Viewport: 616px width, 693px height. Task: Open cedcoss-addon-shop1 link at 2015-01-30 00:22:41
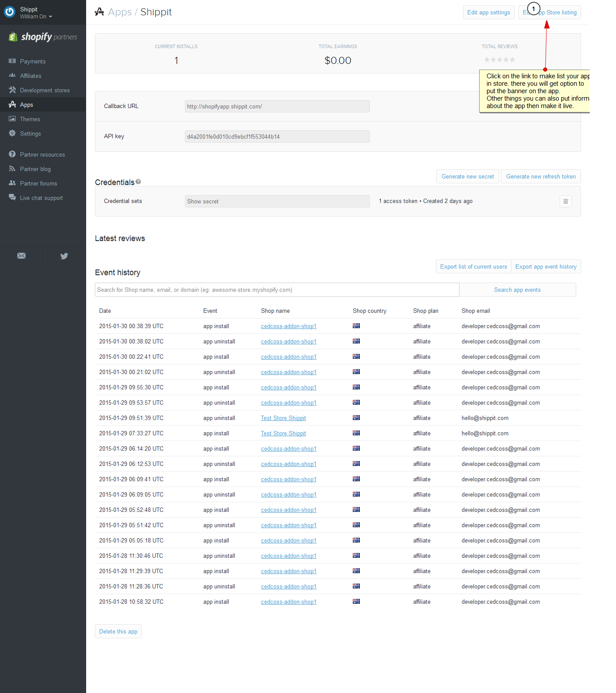pos(289,357)
